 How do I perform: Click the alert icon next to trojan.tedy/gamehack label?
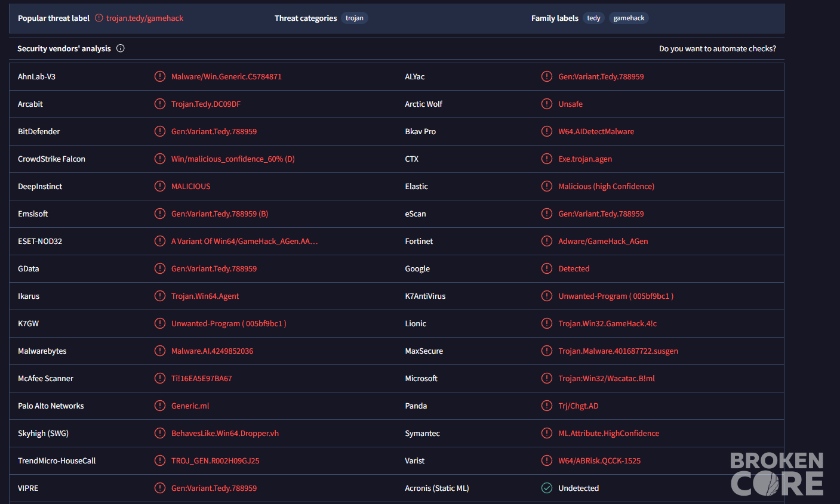[x=99, y=18]
